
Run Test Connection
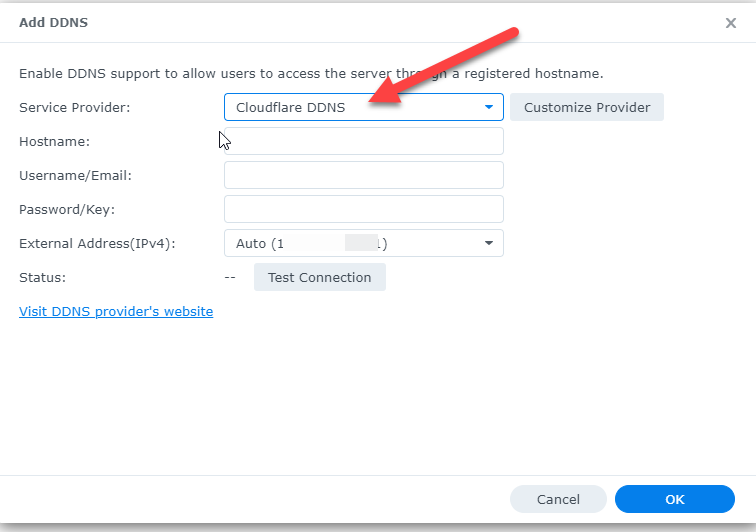coord(320,277)
